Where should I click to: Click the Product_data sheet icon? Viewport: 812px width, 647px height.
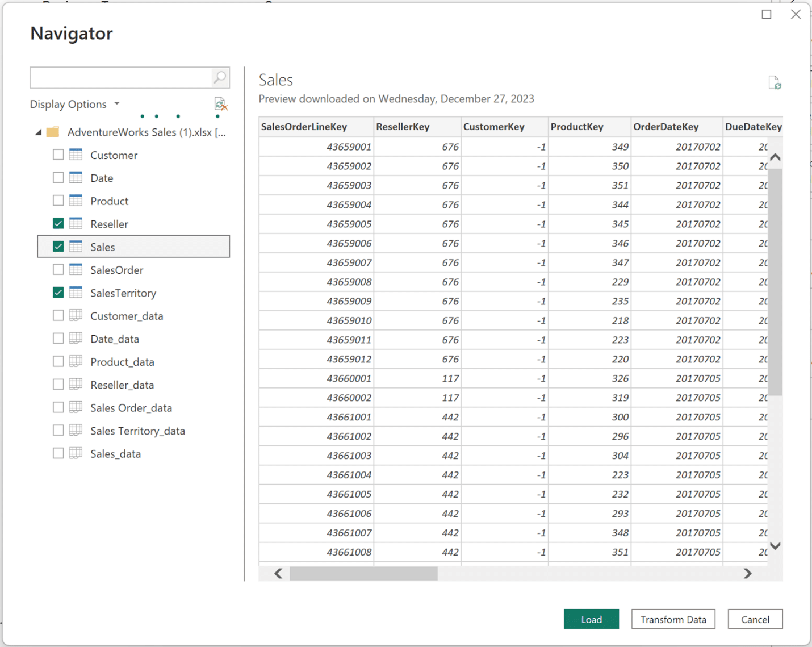pos(76,361)
